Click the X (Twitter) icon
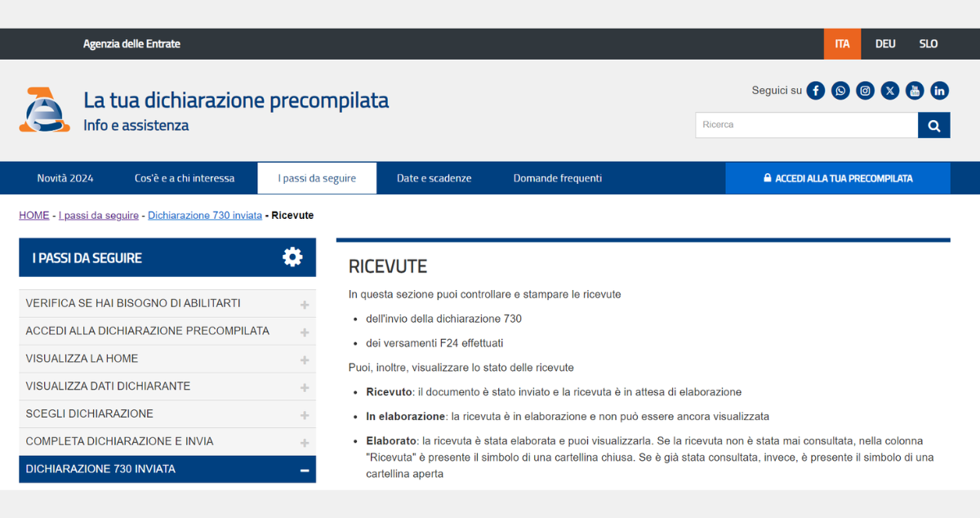 889,90
